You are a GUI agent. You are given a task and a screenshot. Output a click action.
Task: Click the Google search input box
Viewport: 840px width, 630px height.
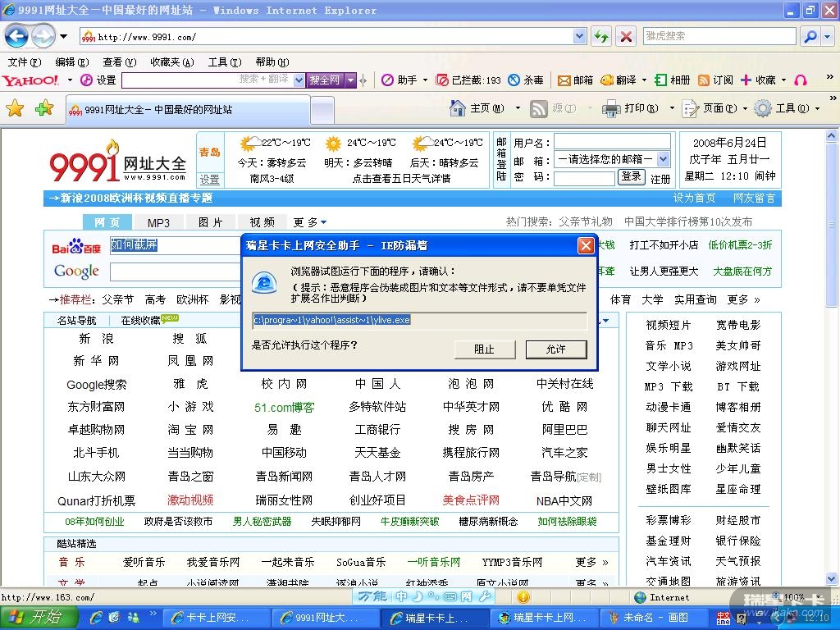176,272
